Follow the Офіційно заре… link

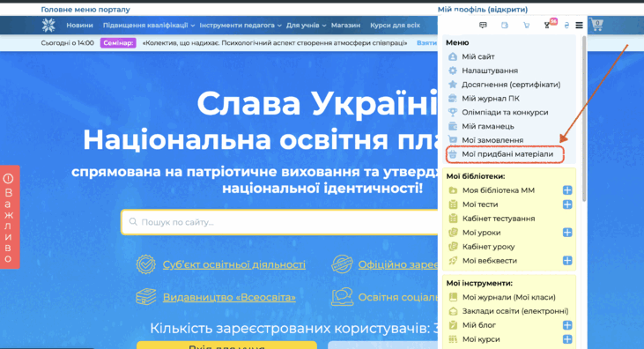coord(398,264)
